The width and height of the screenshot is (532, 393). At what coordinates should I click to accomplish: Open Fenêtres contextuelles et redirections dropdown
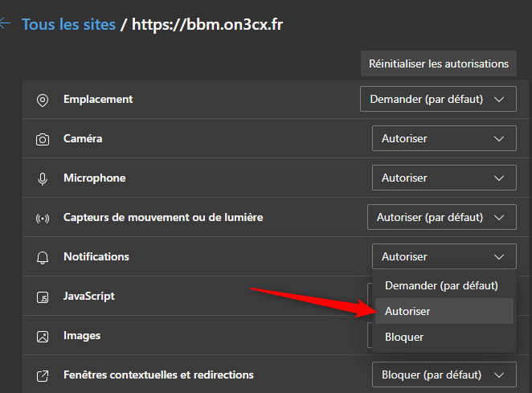(x=444, y=375)
